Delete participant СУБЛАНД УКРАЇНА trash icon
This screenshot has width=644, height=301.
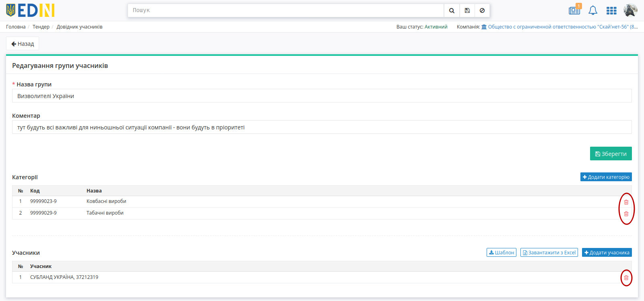point(626,278)
